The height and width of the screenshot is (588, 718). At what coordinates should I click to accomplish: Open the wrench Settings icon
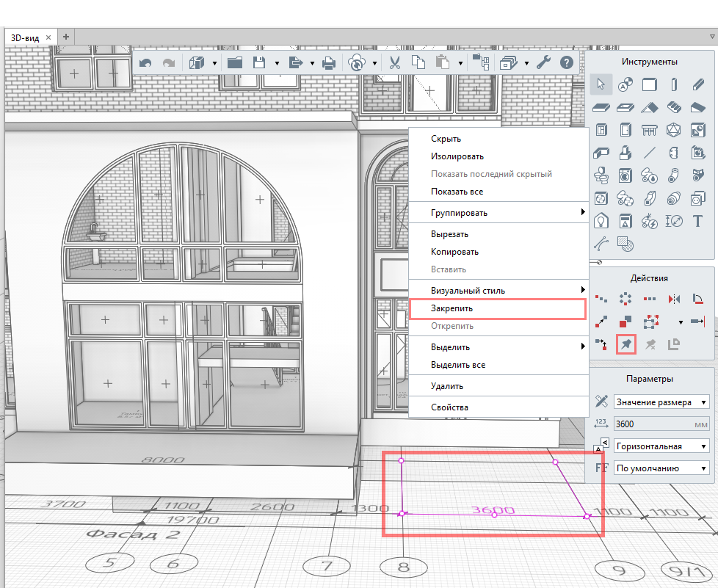[x=543, y=63]
